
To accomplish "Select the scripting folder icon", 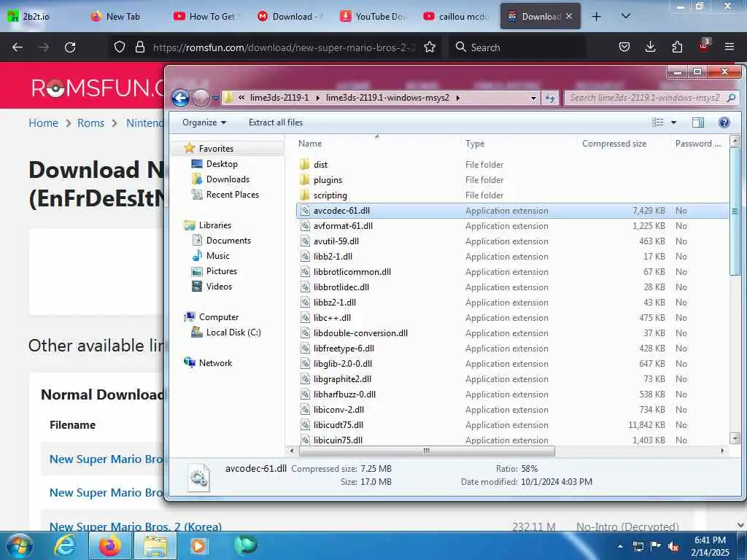I will pos(305,195).
